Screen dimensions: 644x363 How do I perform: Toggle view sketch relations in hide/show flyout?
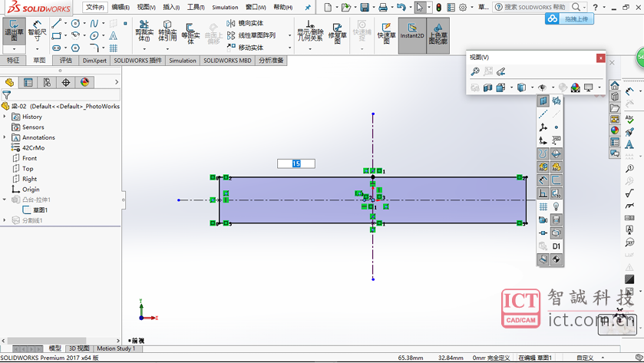[543, 193]
